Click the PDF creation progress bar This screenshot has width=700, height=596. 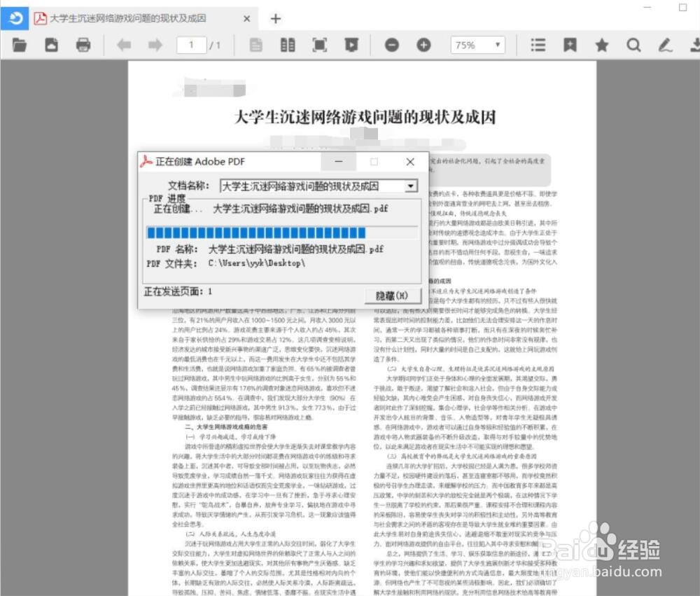pos(281,233)
